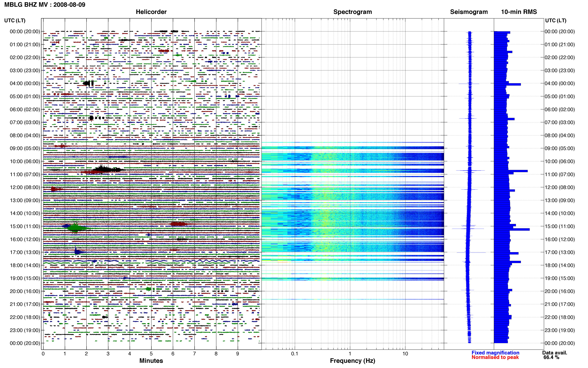The height and width of the screenshot is (368, 588).
Task: Click the Seismogram panel heading
Action: point(469,12)
